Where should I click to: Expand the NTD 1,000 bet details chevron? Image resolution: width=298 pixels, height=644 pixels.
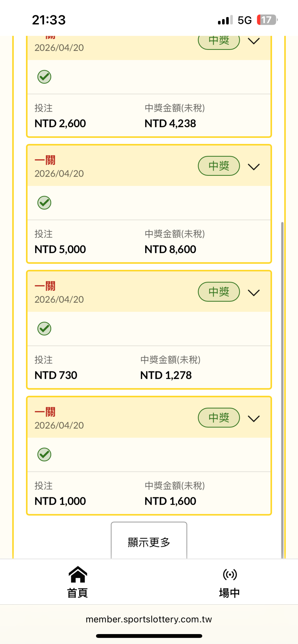[x=254, y=419]
